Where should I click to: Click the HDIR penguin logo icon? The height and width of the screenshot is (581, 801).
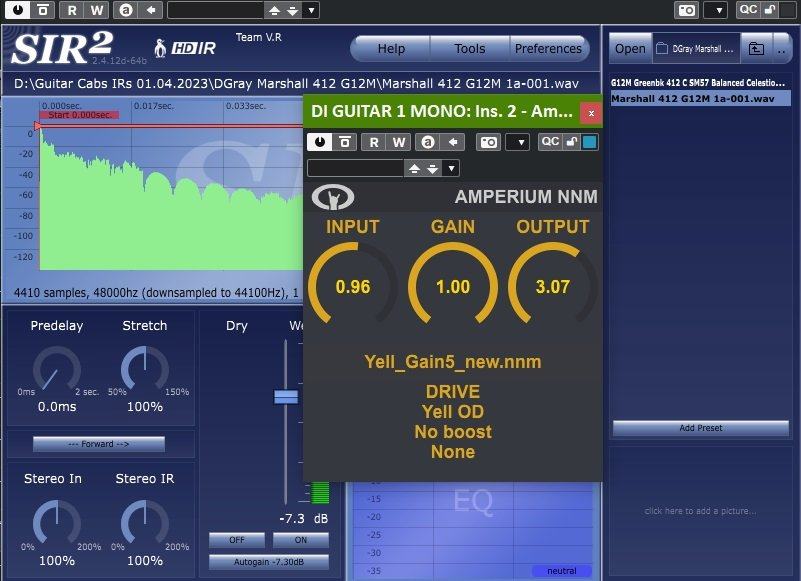point(160,47)
